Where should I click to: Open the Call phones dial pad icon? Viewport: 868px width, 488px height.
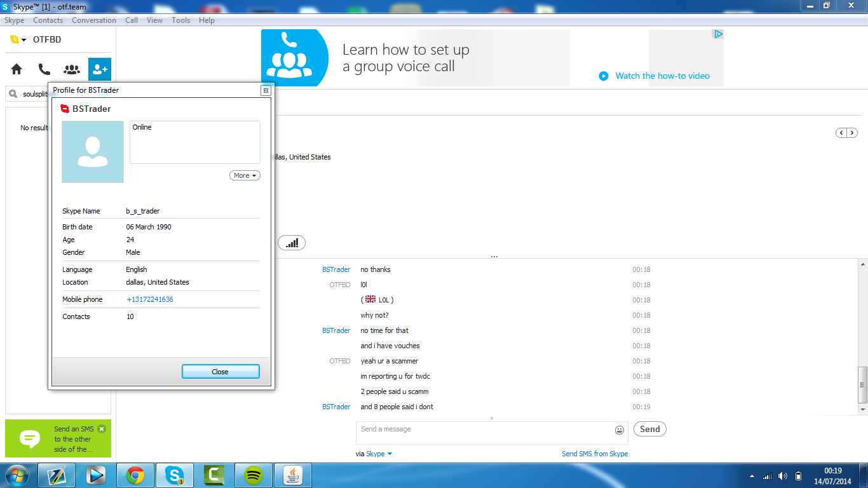(44, 69)
